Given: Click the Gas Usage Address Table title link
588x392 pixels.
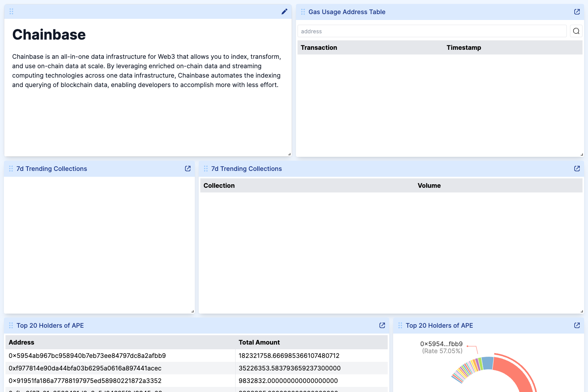Looking at the screenshot, I should point(347,12).
